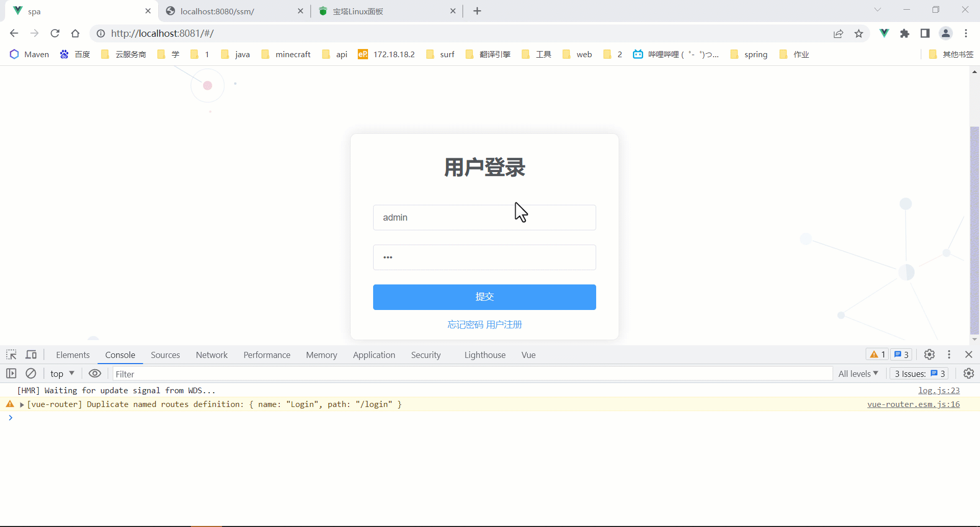Close the DevTools panel
The image size is (980, 527).
969,354
